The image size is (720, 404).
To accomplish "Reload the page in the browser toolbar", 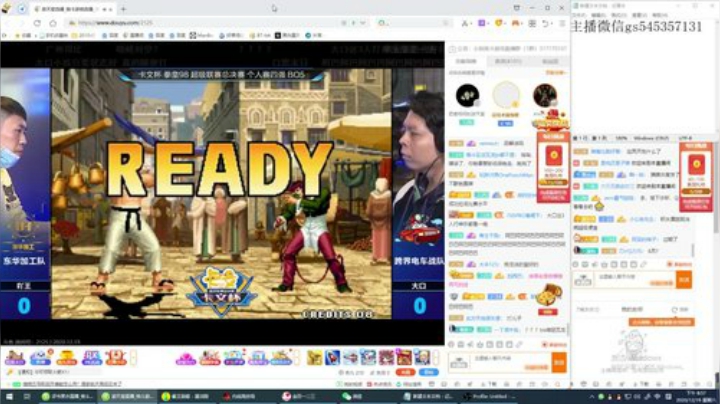I will pos(37,23).
